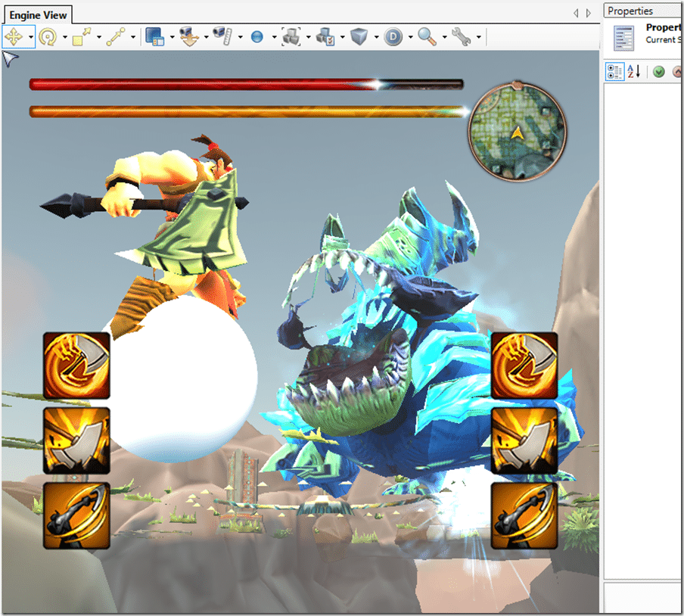Click the middle skill icon in right column
Viewport: 684px width, 616px height.
point(524,440)
